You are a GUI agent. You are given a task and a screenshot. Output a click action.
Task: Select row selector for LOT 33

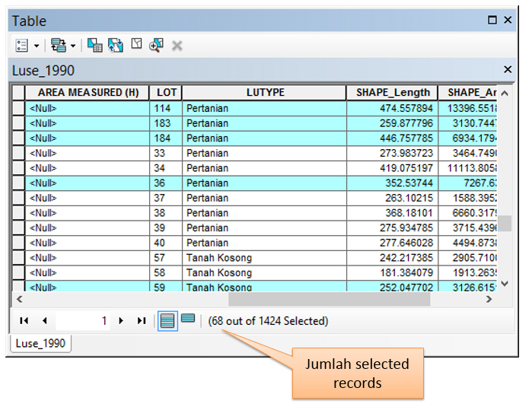pos(19,153)
